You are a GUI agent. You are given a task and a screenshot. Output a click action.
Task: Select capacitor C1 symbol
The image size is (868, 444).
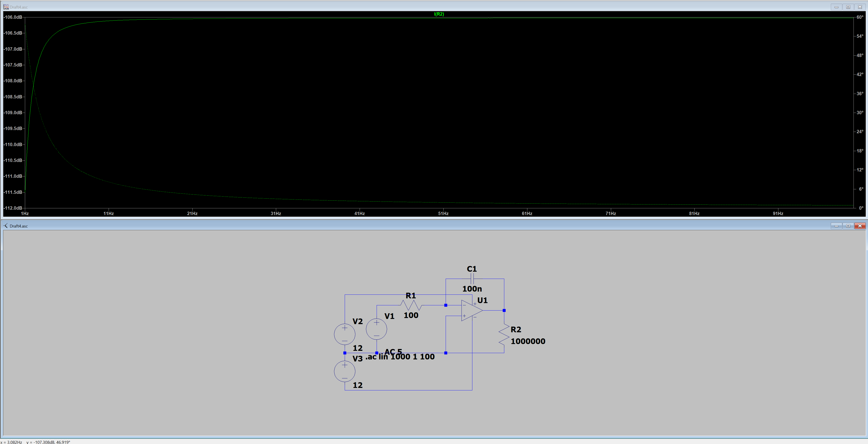pyautogui.click(x=472, y=279)
